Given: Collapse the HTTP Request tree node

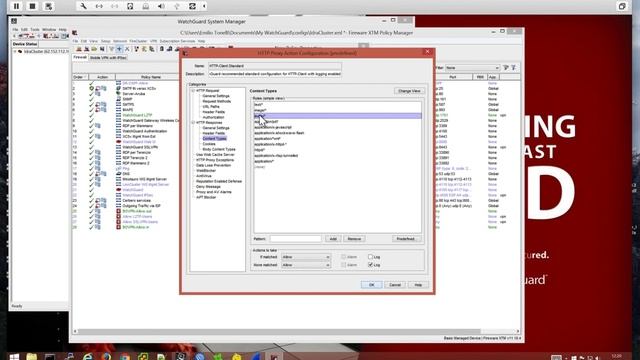Looking at the screenshot, I should [193, 91].
